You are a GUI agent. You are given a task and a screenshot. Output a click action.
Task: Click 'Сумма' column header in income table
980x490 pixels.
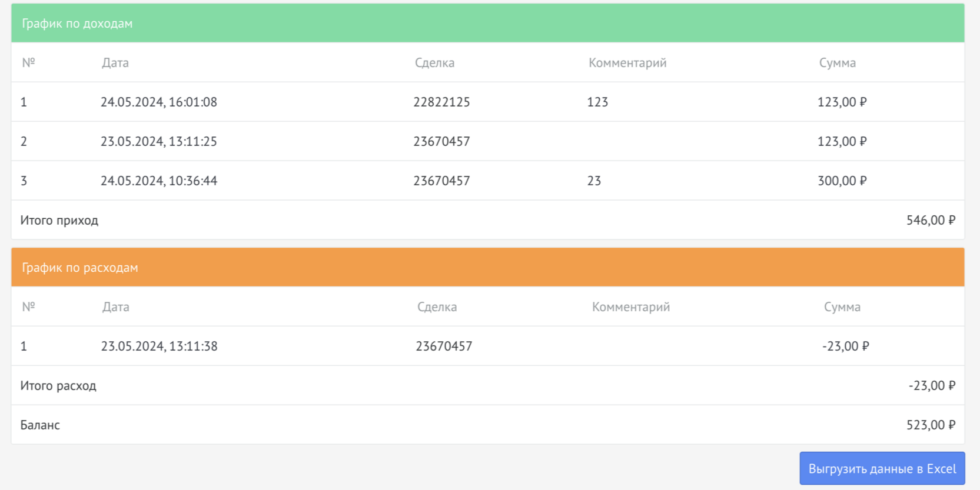837,63
